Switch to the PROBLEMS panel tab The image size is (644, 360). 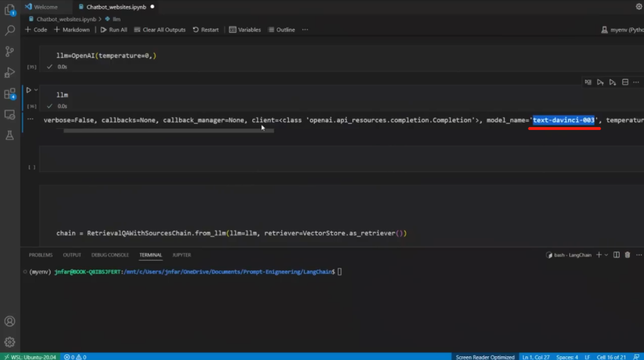click(41, 255)
